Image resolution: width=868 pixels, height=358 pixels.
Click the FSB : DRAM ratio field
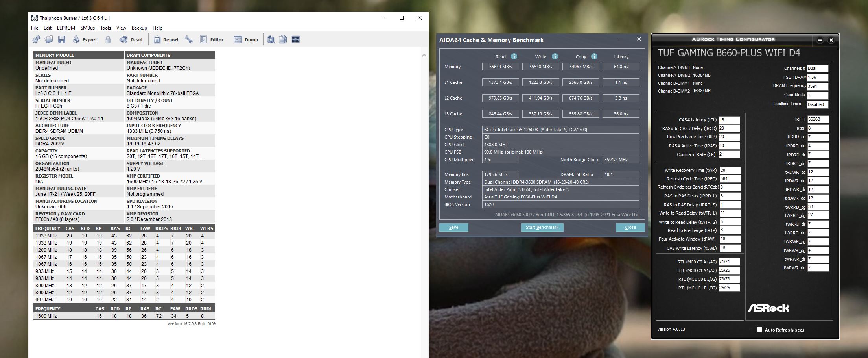tap(818, 77)
